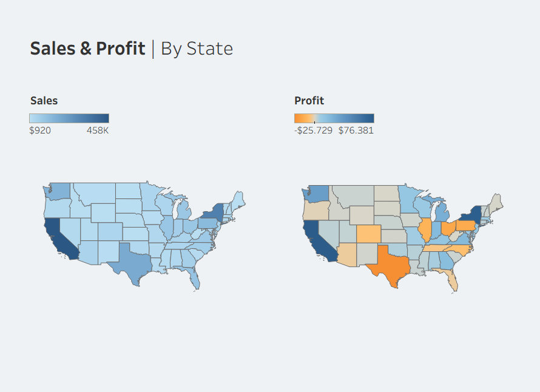540x392 pixels.
Task: Select Washington state on the Sales map
Action: (59, 191)
